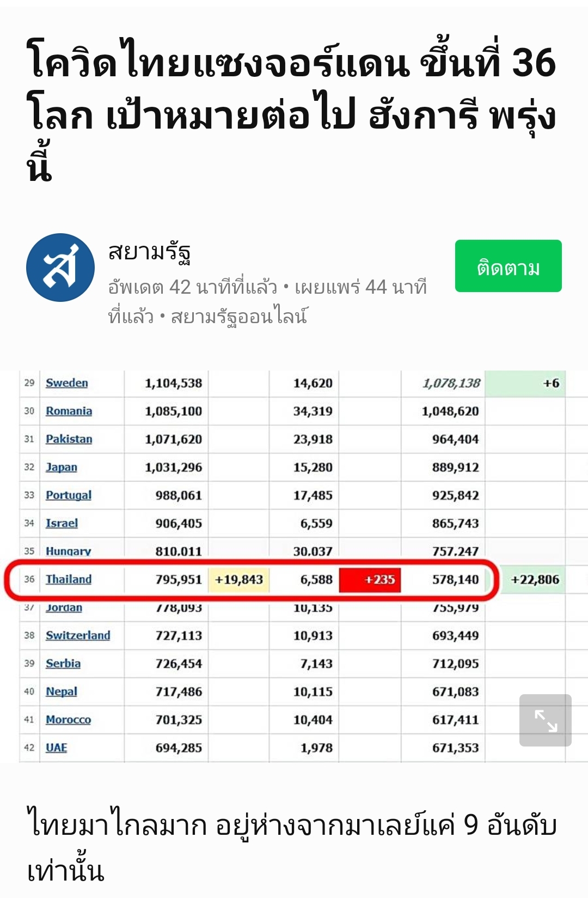Open the Switzerland country link
Screen dimensions: 588x898
click(78, 635)
